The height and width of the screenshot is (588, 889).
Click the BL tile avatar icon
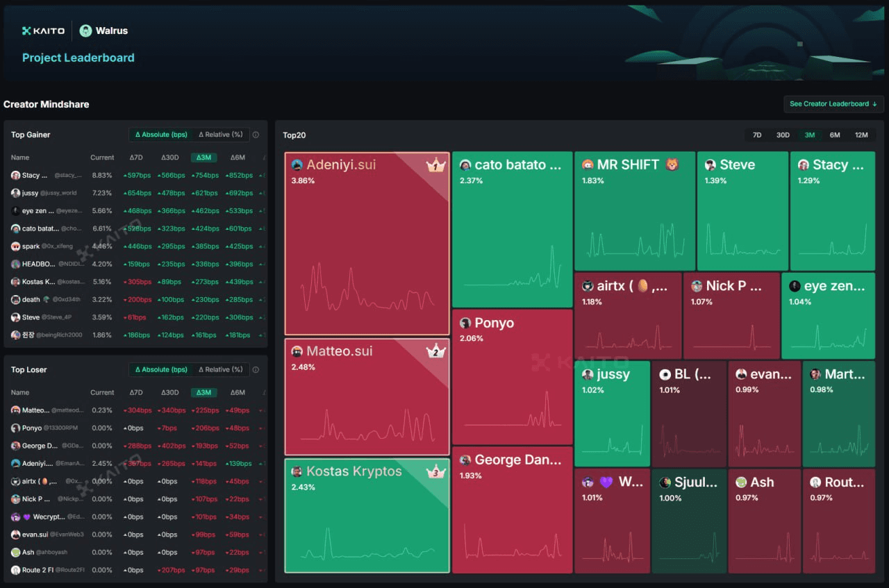[665, 374]
